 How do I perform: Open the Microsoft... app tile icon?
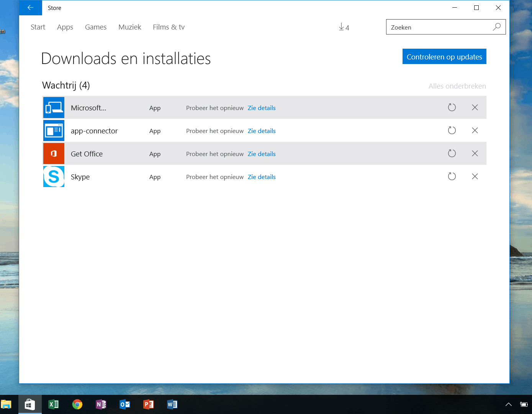(54, 107)
